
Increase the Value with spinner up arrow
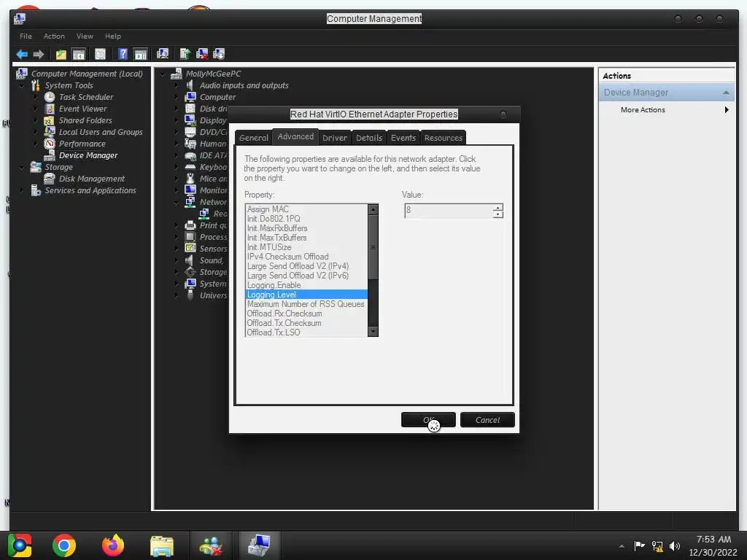(498, 208)
